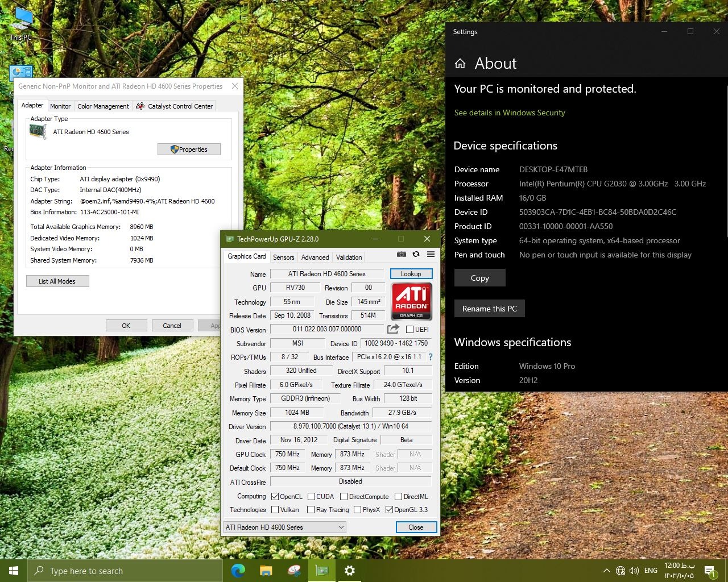This screenshot has width=728, height=582.
Task: Click the Bus Interface question mark
Action: [x=431, y=357]
